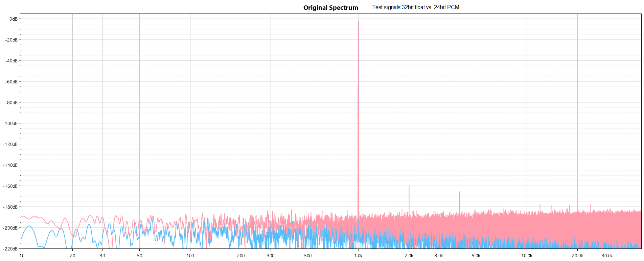Click the -120dB y-axis label
The image size is (644, 261).
point(10,144)
